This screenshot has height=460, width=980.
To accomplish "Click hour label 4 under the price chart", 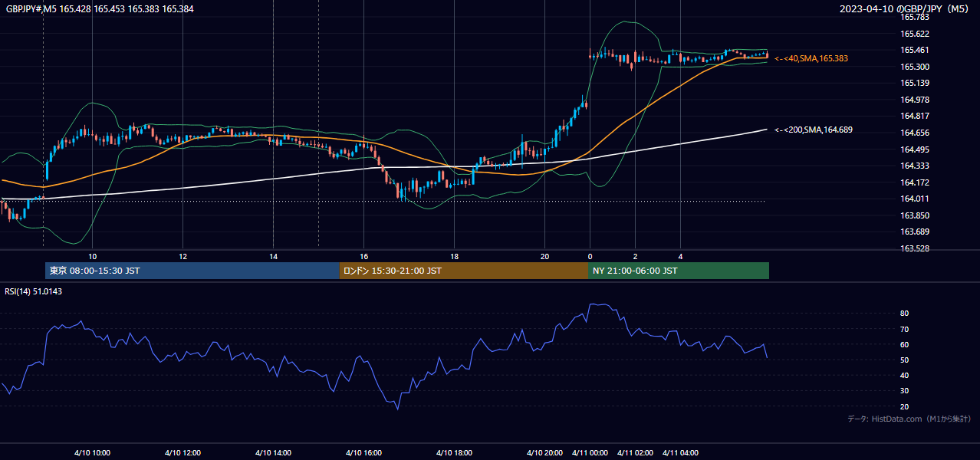I will 680,256.
